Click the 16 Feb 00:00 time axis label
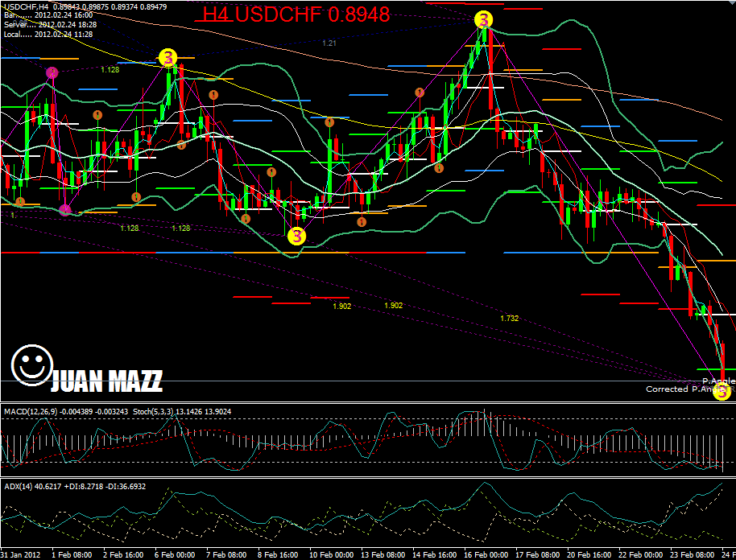Viewport: 736px width, 560px height. tap(484, 555)
